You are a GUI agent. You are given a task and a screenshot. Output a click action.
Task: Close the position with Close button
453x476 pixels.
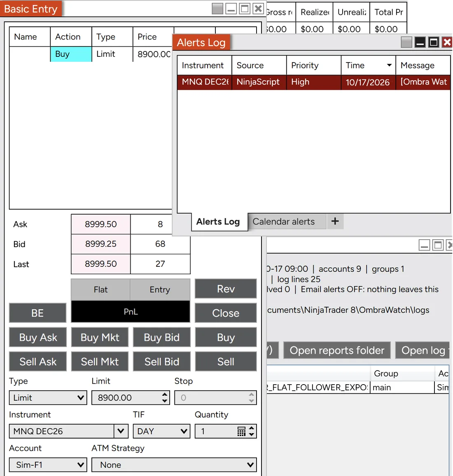[226, 313]
